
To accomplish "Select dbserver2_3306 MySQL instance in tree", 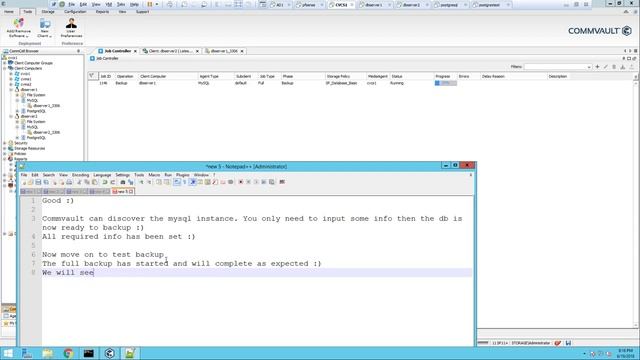I will pos(46,132).
